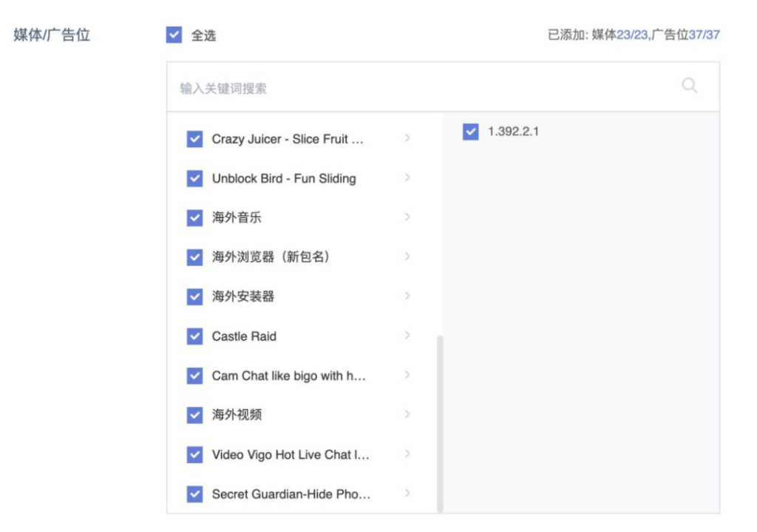
Task: Toggle the 海外安装器 checkbox
Action: [x=194, y=297]
